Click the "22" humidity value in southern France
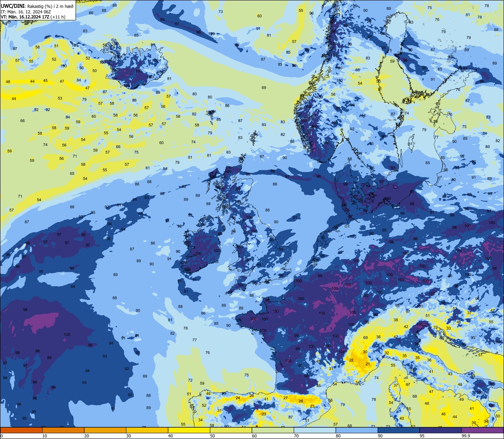 point(351,360)
